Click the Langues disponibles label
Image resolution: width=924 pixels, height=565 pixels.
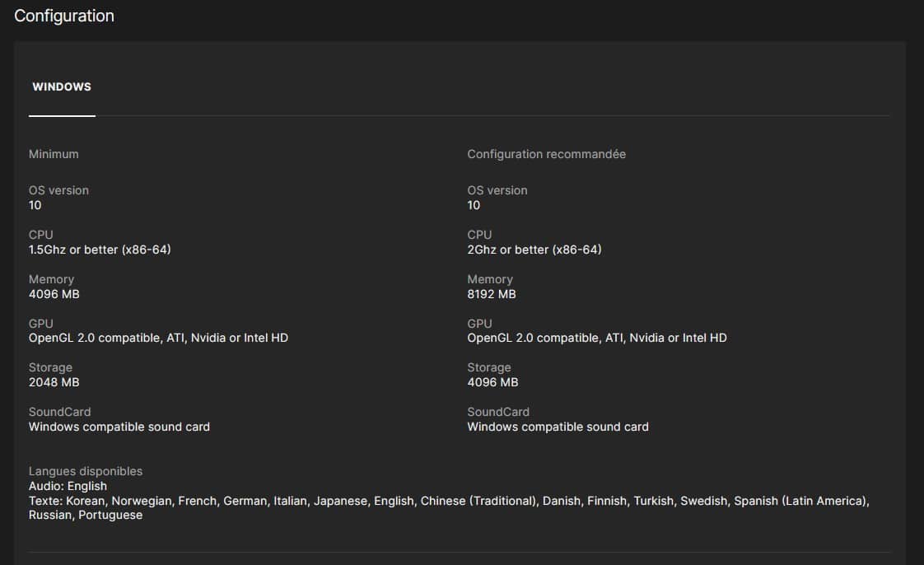pos(86,471)
